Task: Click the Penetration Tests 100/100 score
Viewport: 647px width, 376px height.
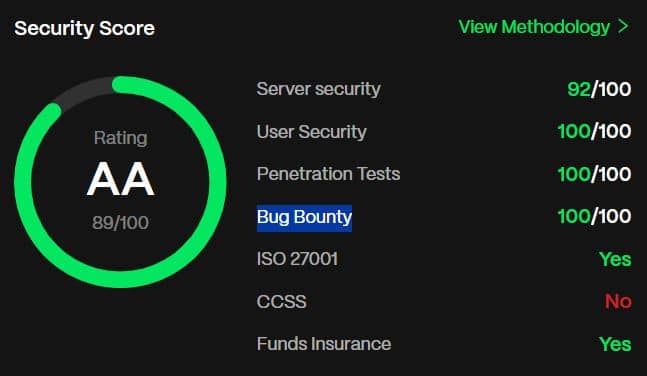Action: (x=594, y=174)
